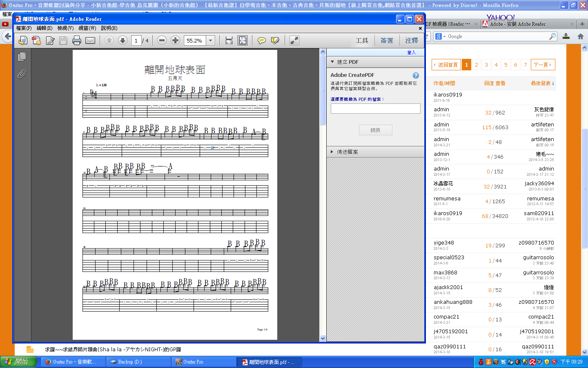Send the file with the envelope icon
This screenshot has width=588, height=368.
point(90,40)
